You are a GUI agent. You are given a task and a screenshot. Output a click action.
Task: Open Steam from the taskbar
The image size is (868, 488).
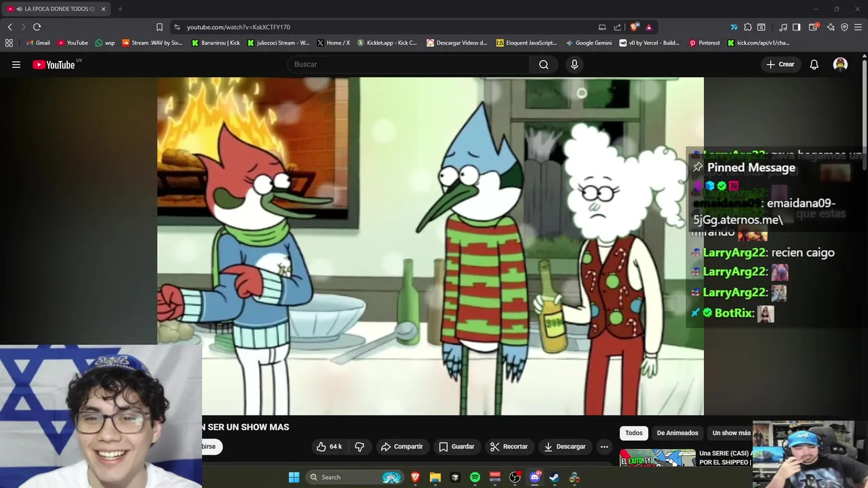(x=554, y=477)
